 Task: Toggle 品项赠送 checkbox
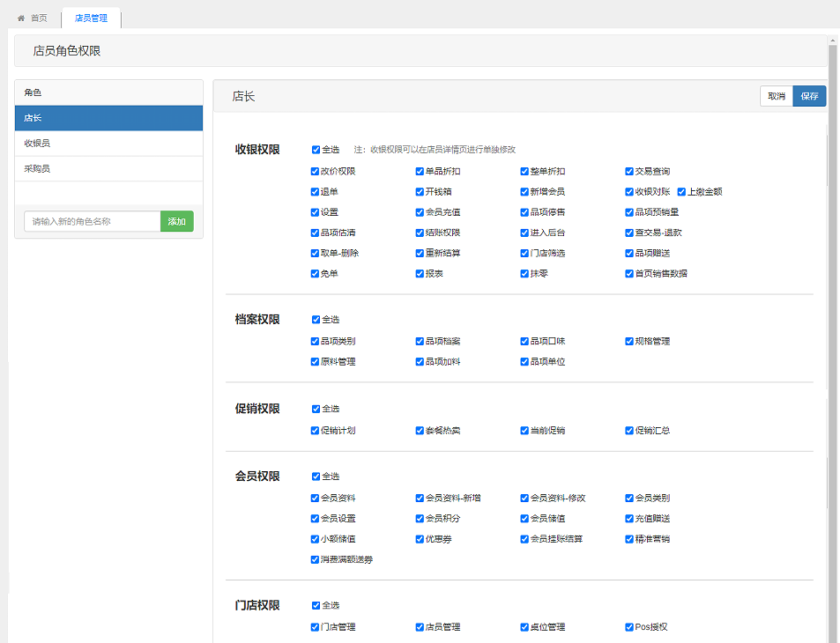click(629, 253)
